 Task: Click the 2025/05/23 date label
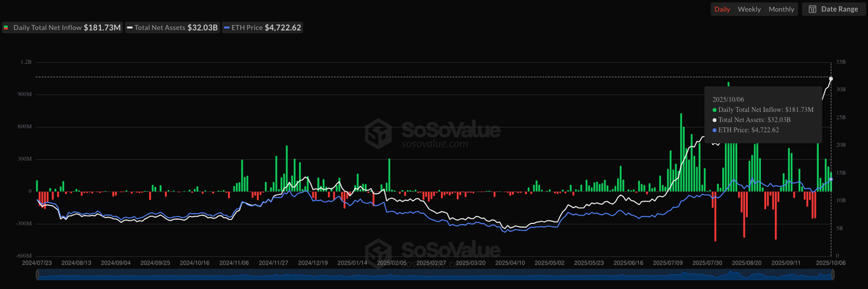[x=589, y=262]
